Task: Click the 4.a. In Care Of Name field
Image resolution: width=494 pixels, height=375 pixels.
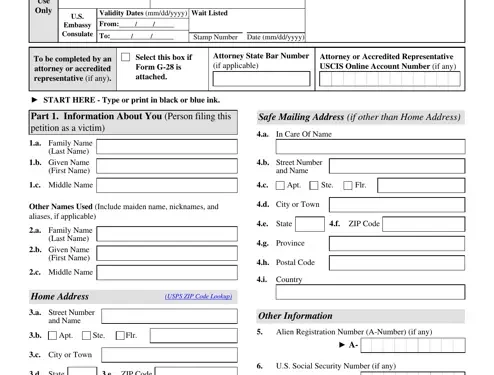Action: point(370,147)
